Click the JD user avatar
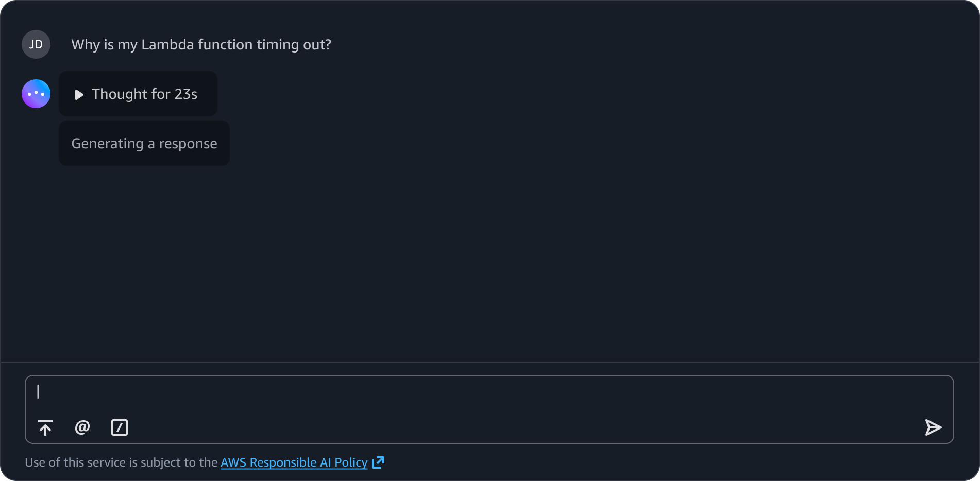Image resolution: width=980 pixels, height=481 pixels. tap(36, 44)
